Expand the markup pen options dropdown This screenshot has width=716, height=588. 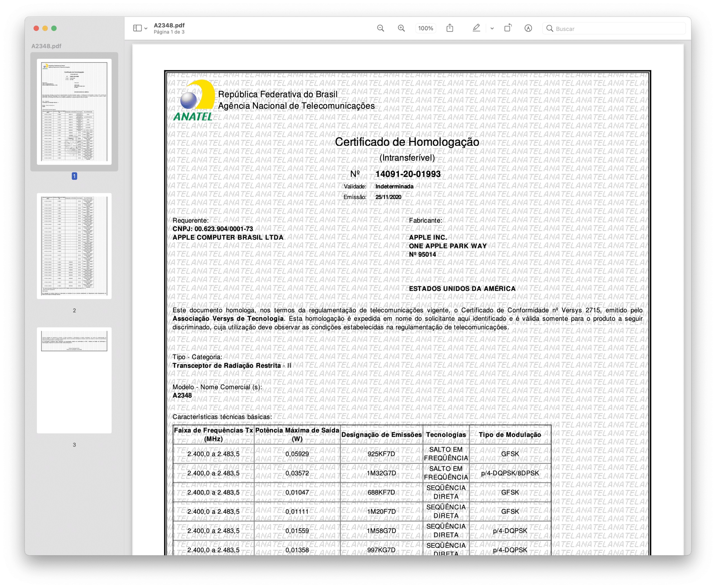492,29
